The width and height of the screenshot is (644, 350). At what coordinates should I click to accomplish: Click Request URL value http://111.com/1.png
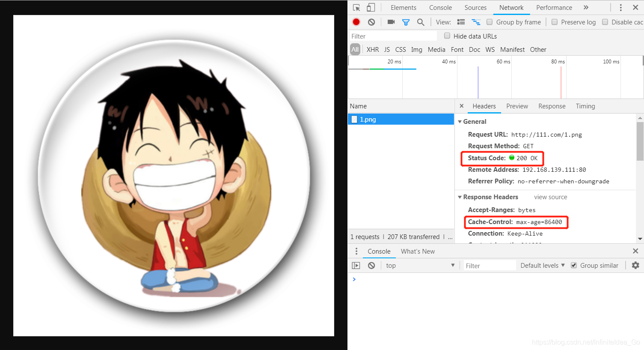[546, 135]
